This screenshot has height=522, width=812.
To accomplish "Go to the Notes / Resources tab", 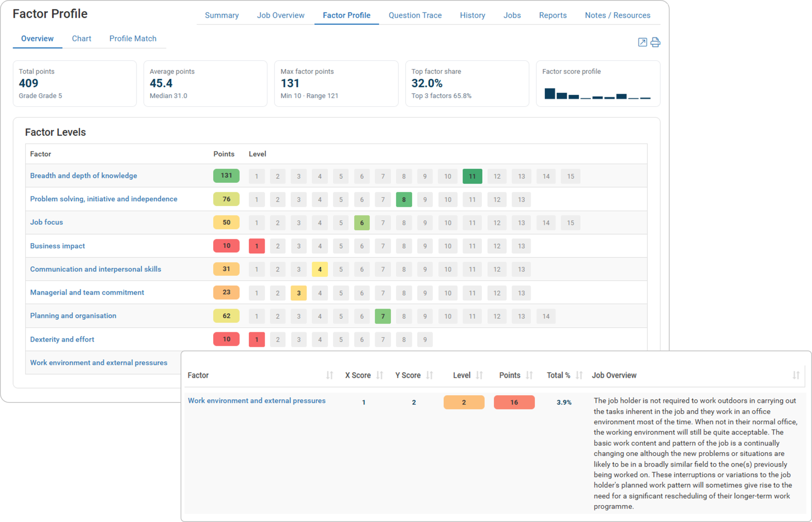I will click(617, 15).
